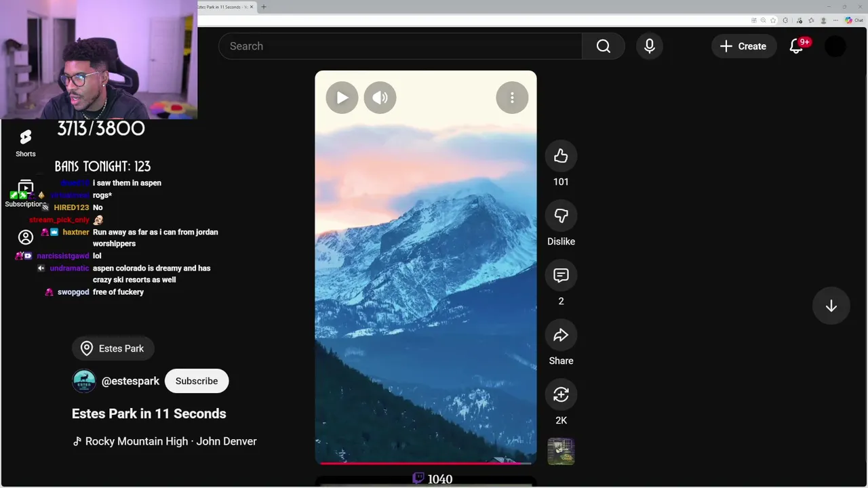Click username undramatic in chat overlay
The image size is (868, 488).
click(x=69, y=268)
